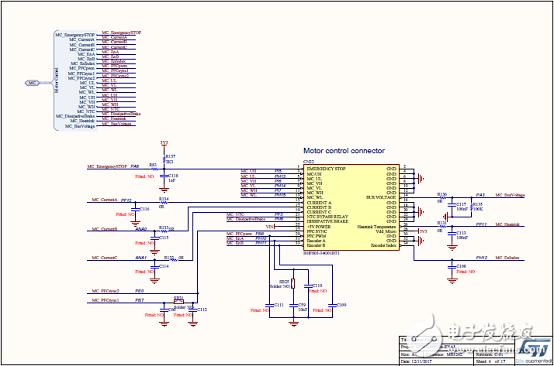Click the Date field in title block

coord(437,361)
